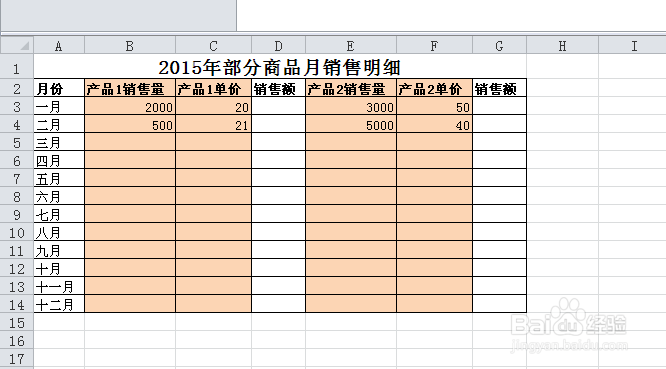
Task: Select column B header
Action: (x=130, y=45)
